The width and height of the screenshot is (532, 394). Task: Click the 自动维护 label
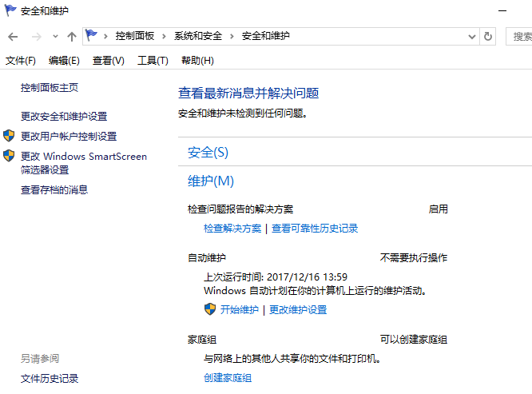coord(207,258)
